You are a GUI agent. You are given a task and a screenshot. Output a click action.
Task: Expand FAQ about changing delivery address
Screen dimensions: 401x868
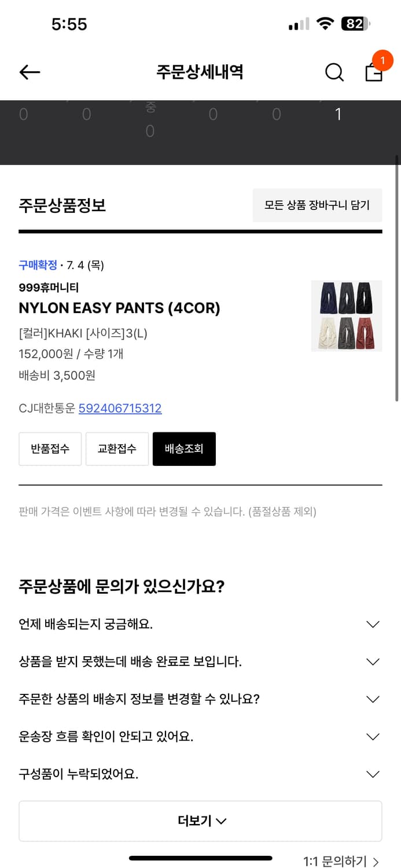tap(373, 699)
